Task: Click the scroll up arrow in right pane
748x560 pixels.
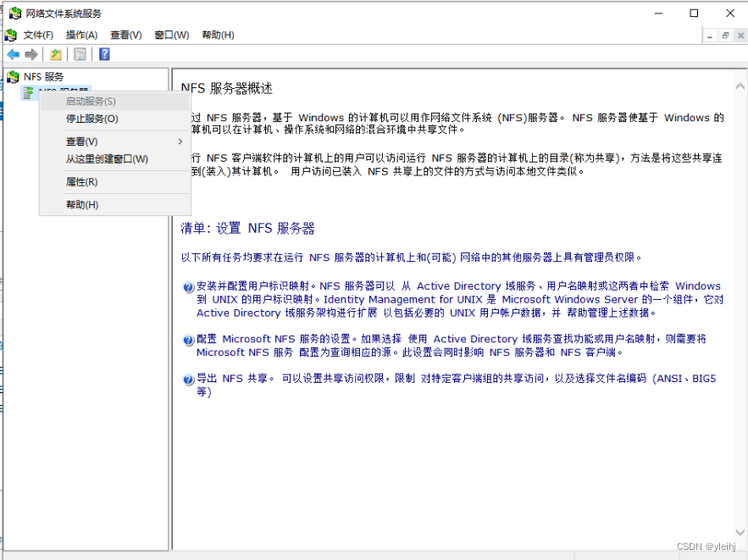Action: [x=740, y=86]
